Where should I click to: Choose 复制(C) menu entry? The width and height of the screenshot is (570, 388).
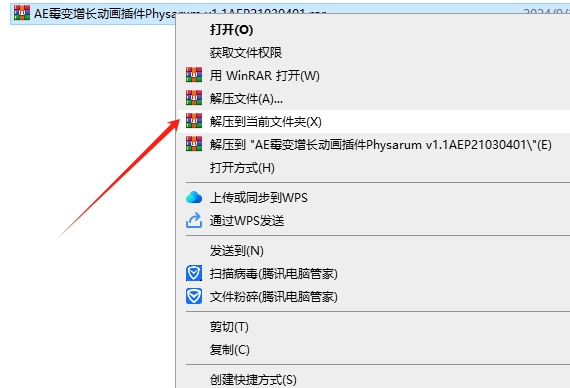click(x=229, y=349)
